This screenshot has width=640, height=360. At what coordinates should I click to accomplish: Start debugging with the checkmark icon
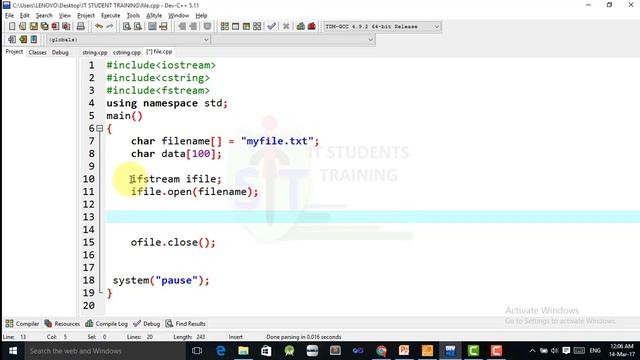[x=271, y=27]
